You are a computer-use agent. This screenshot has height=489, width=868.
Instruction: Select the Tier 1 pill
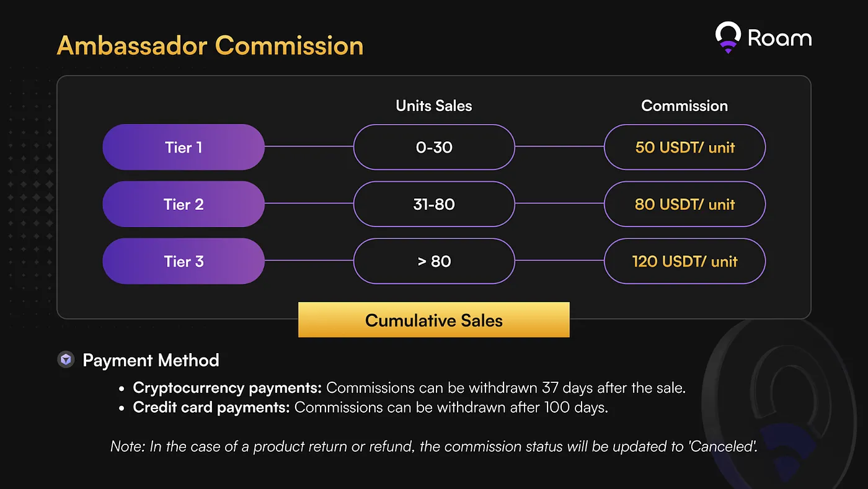click(184, 147)
